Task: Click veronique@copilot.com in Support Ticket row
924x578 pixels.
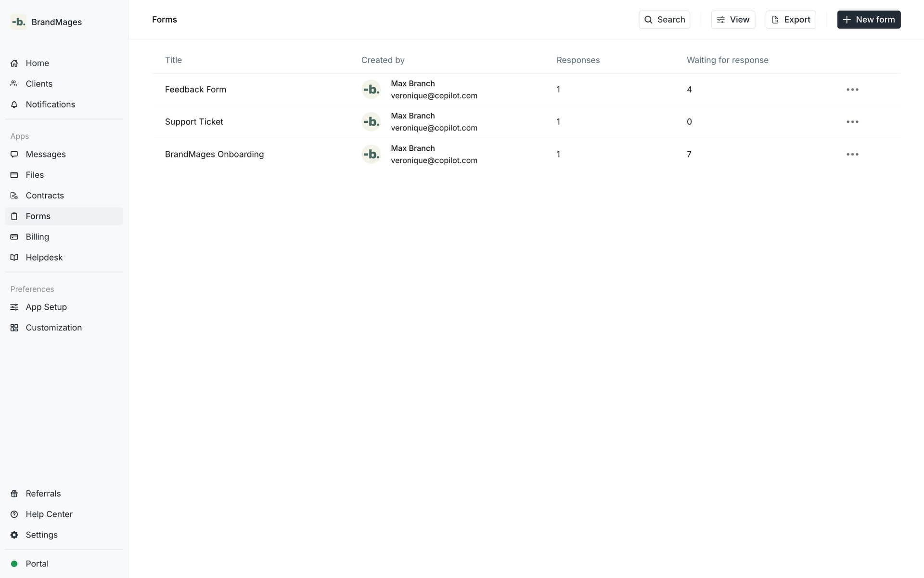Action: (x=434, y=128)
